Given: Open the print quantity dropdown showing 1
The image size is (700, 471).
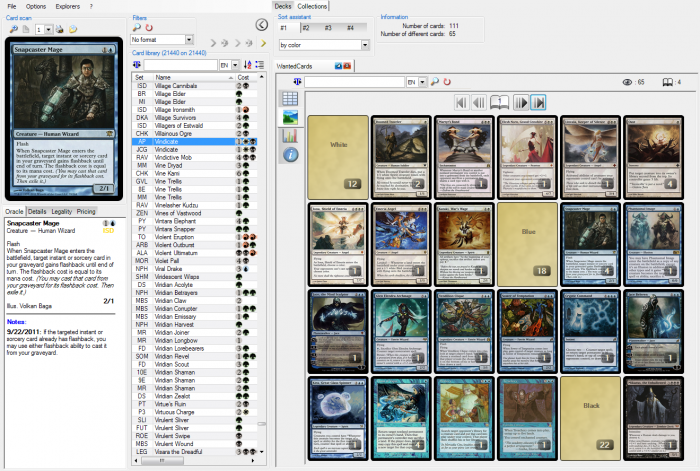Looking at the screenshot, I should [48, 29].
